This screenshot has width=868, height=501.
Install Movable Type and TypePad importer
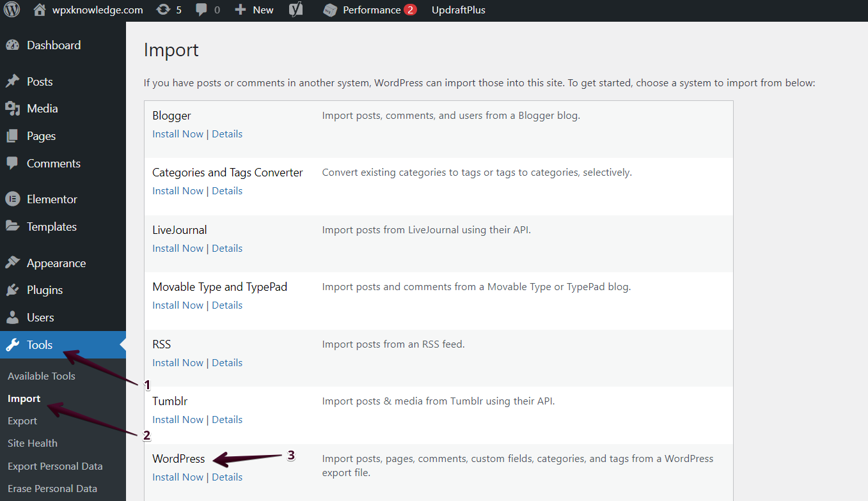[x=178, y=305]
